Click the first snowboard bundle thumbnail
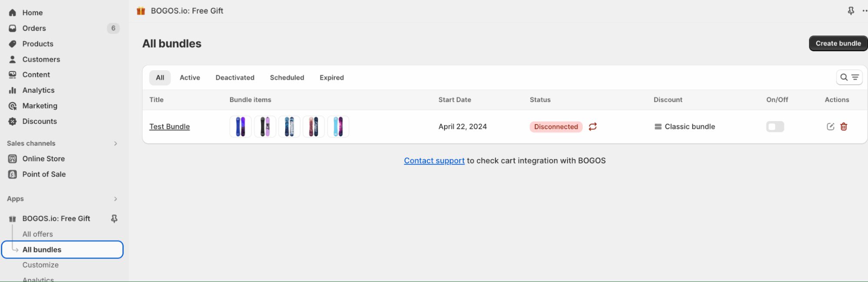Viewport: 868px width, 282px height. pos(241,127)
